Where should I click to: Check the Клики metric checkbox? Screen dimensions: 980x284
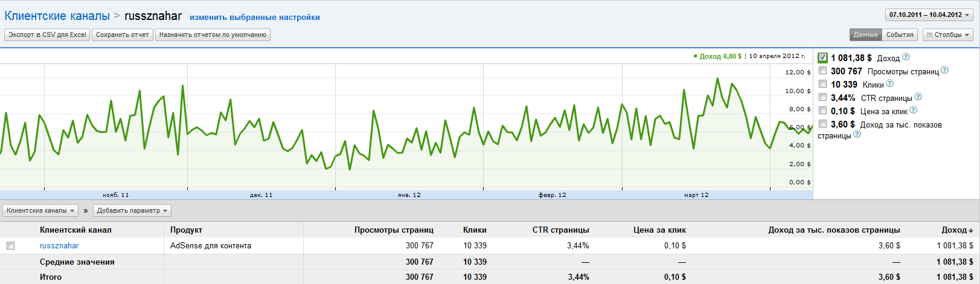tap(822, 84)
